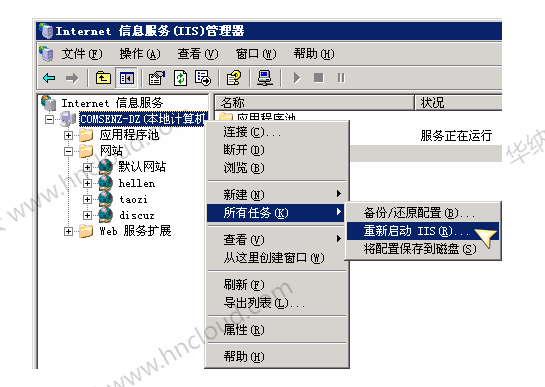This screenshot has height=387, width=545.
Task: Collapse the COMSENZ-DZ computer node
Action: 50,119
